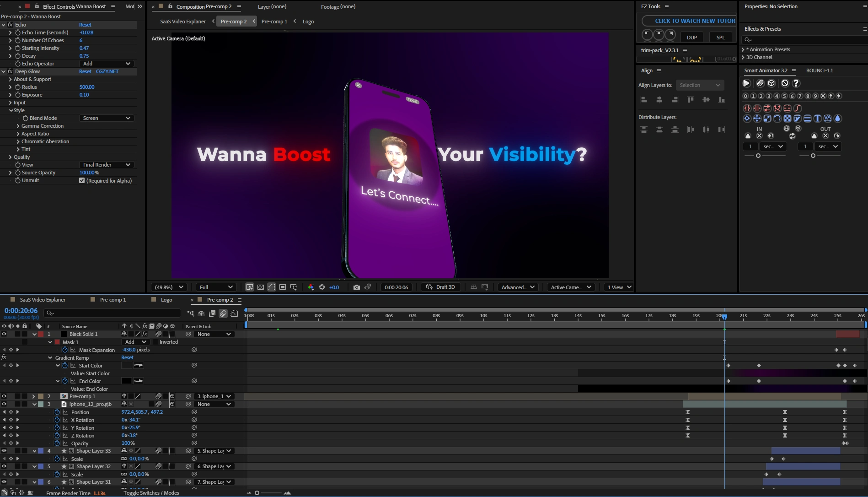Open the Comp Mini-Flowchart

[190, 313]
